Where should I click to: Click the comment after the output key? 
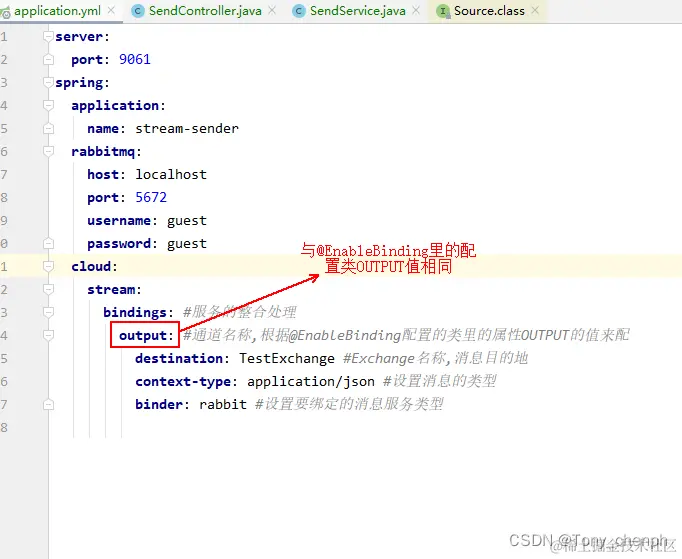[x=406, y=335]
